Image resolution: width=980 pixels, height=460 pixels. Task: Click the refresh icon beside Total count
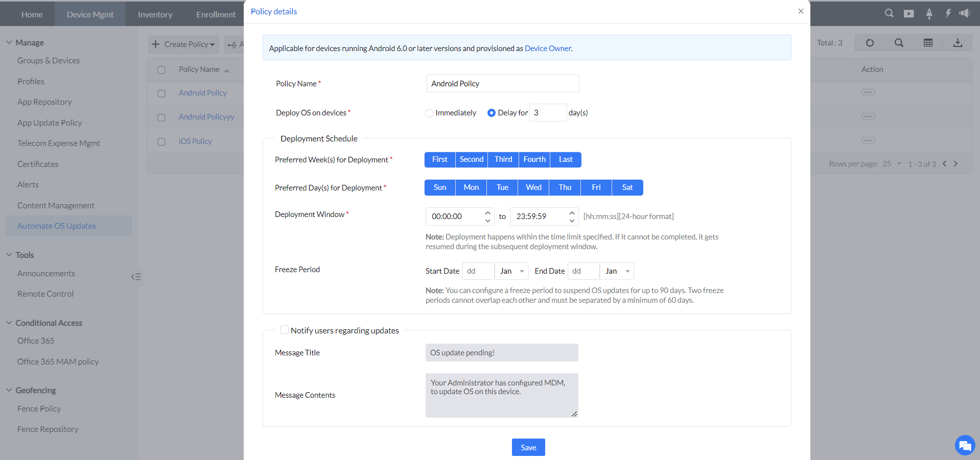point(870,43)
